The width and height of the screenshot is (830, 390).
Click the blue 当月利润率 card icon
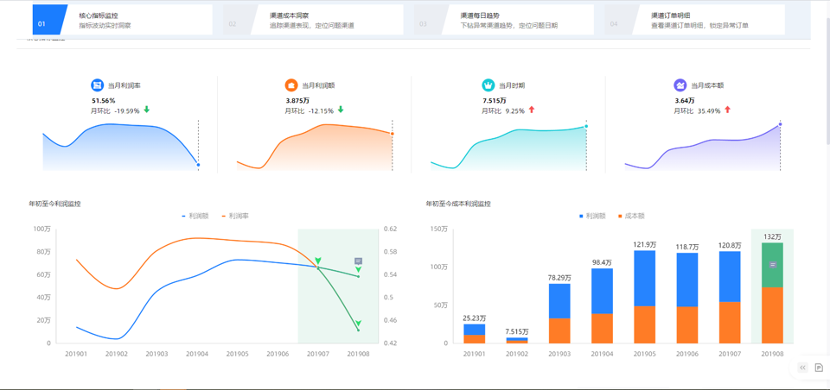[97, 85]
